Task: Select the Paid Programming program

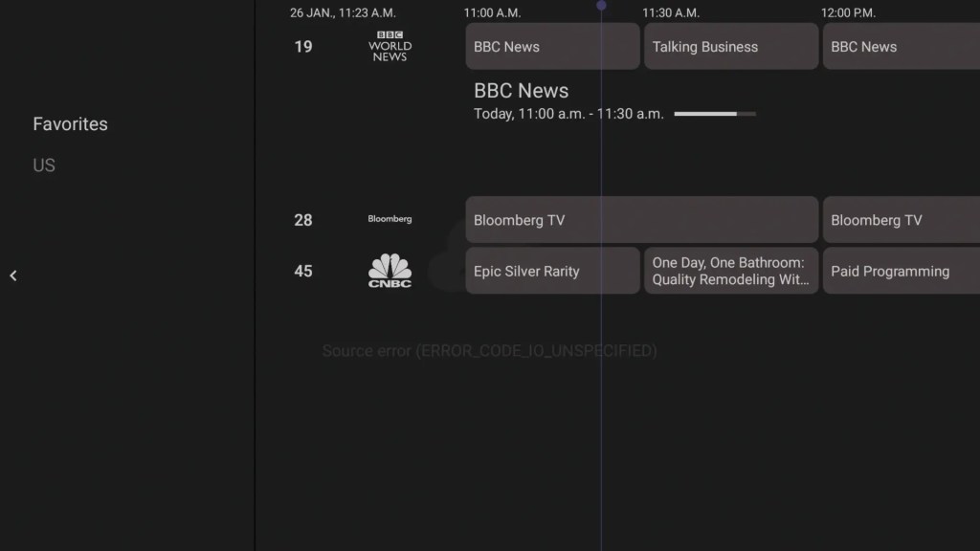Action: click(x=902, y=271)
